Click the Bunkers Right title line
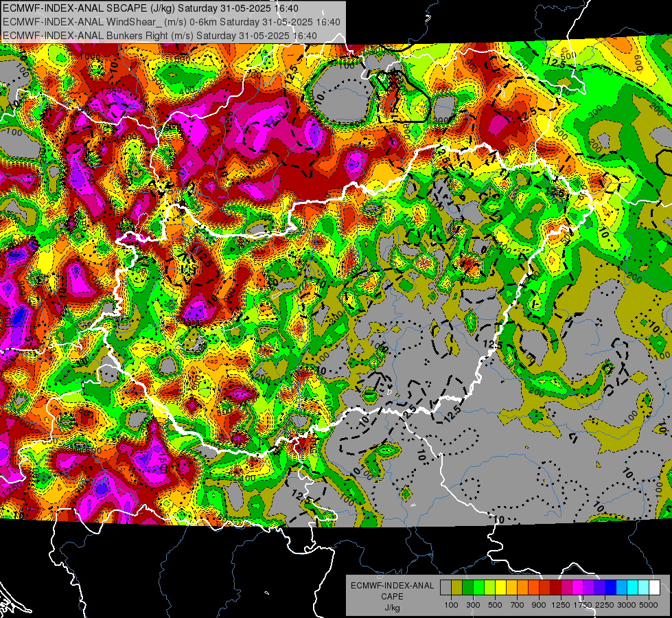672x618 pixels. [159, 36]
